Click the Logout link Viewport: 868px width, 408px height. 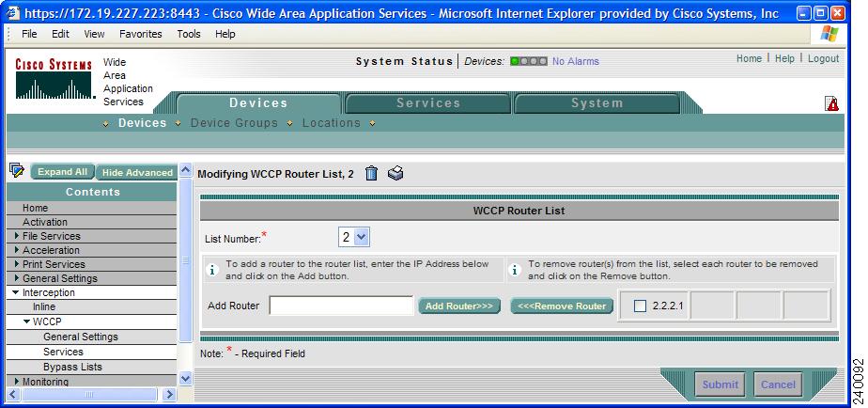pyautogui.click(x=823, y=58)
